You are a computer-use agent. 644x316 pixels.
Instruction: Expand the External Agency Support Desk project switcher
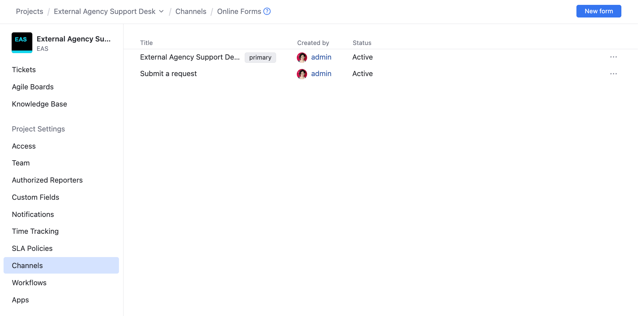161,11
